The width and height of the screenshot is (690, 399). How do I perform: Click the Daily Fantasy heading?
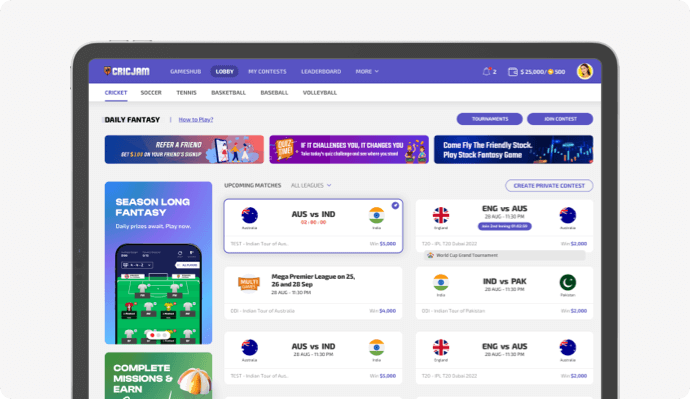click(132, 120)
